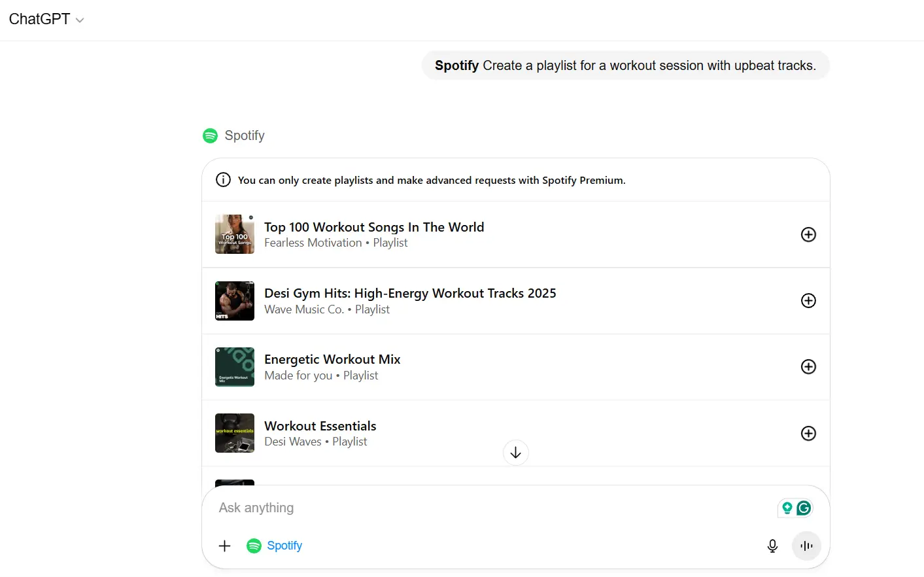
Task: Open voice mode with the waveform icon
Action: coord(806,546)
